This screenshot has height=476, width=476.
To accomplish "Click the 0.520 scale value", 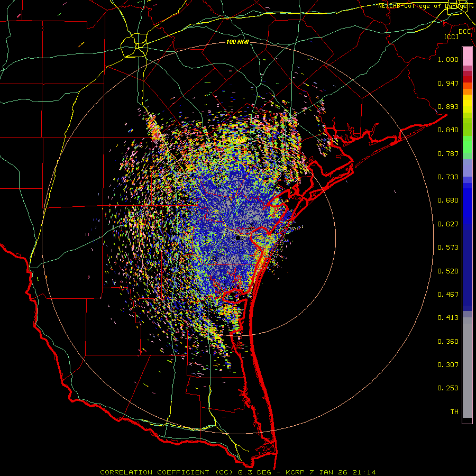I will pyautogui.click(x=448, y=271).
